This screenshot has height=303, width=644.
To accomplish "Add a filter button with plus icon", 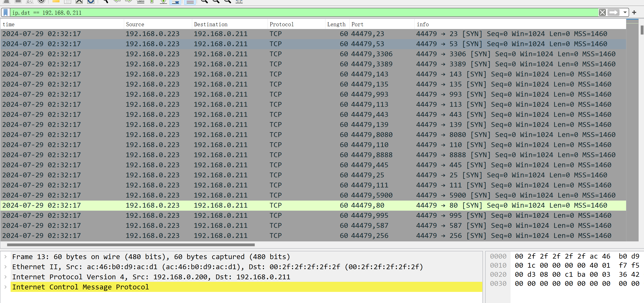I will (634, 12).
